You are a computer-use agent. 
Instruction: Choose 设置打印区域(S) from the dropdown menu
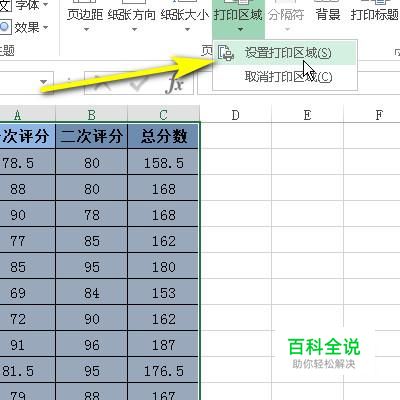(285, 53)
